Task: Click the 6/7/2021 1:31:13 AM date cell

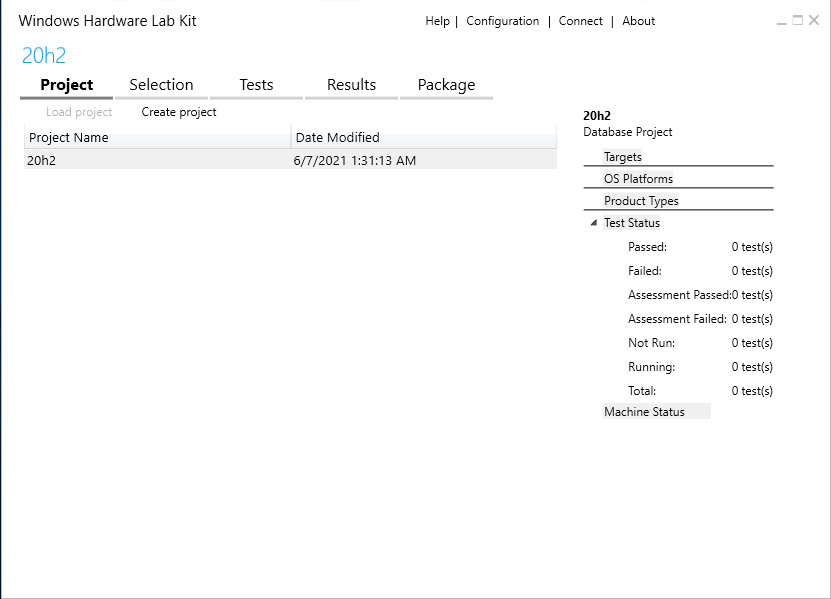Action: pos(355,160)
